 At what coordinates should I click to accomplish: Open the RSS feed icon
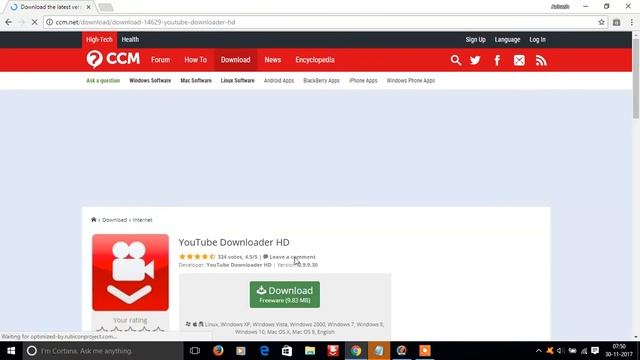tap(541, 60)
